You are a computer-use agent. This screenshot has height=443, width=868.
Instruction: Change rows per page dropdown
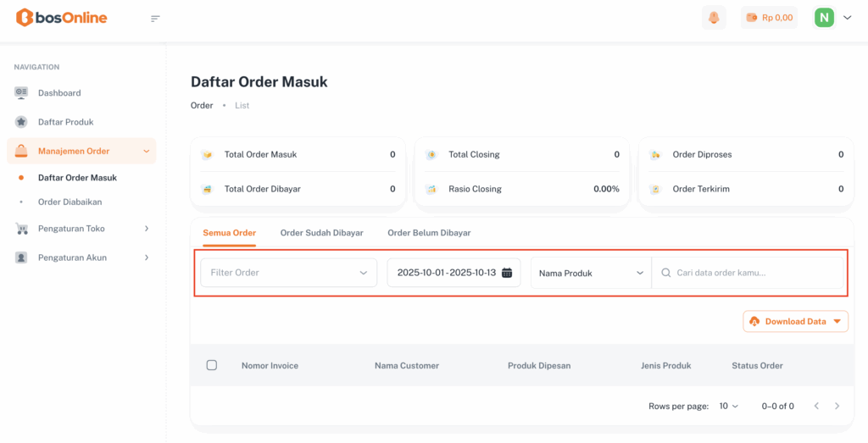coord(728,407)
